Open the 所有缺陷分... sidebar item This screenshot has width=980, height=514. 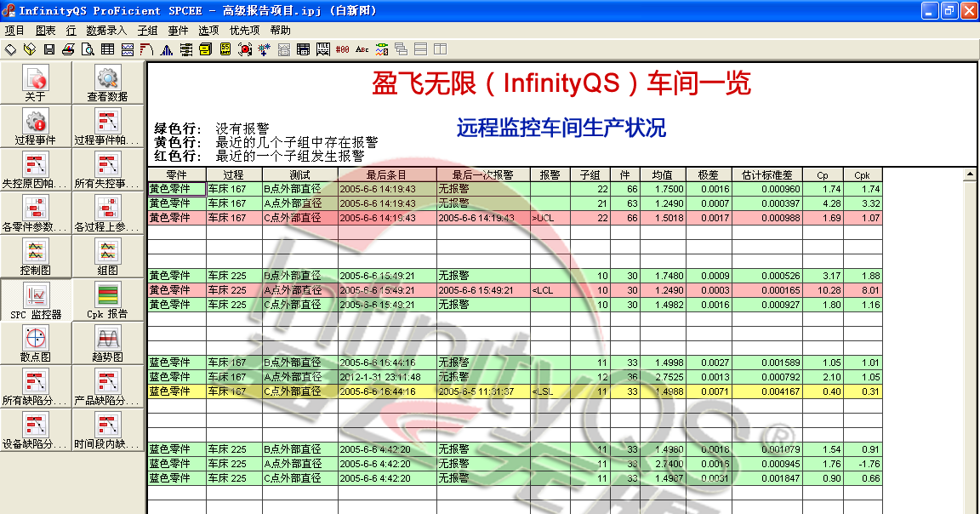(36, 387)
